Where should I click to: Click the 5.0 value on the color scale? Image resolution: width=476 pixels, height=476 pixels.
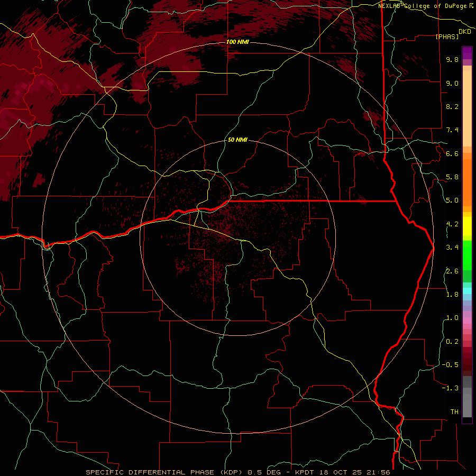[x=452, y=200]
